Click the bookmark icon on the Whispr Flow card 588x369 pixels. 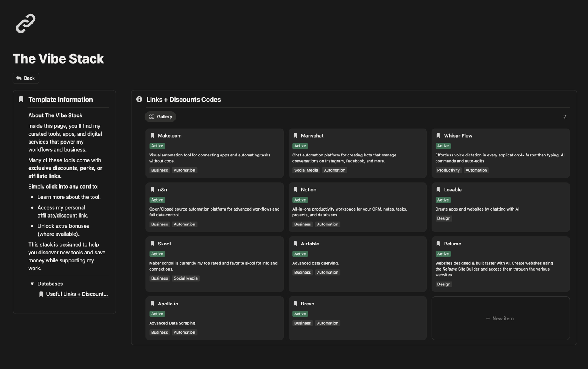pos(438,136)
